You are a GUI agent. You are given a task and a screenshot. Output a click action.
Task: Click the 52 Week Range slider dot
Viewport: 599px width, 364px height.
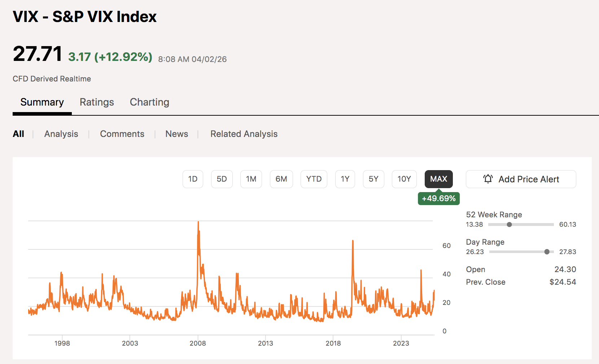(509, 225)
